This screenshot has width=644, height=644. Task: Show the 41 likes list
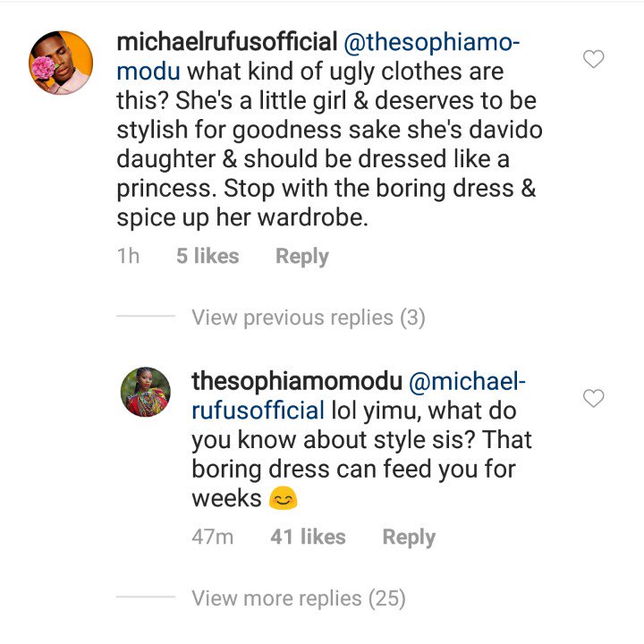pos(308,538)
